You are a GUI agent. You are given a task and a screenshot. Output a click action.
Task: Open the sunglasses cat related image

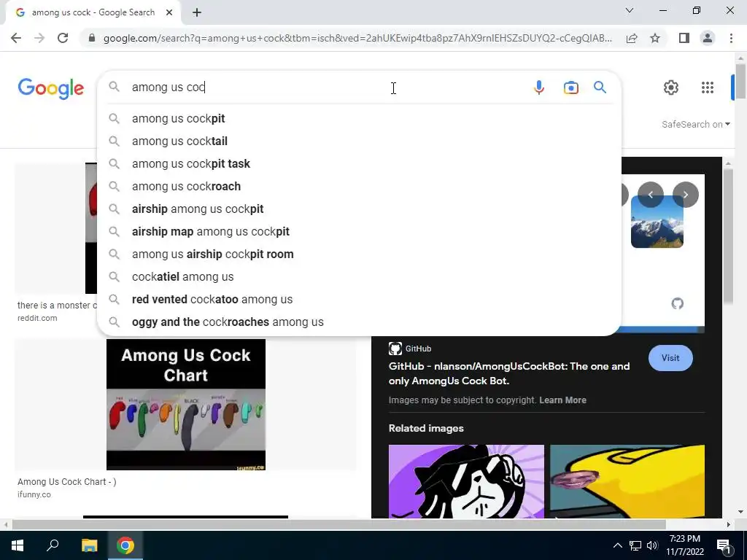466,481
